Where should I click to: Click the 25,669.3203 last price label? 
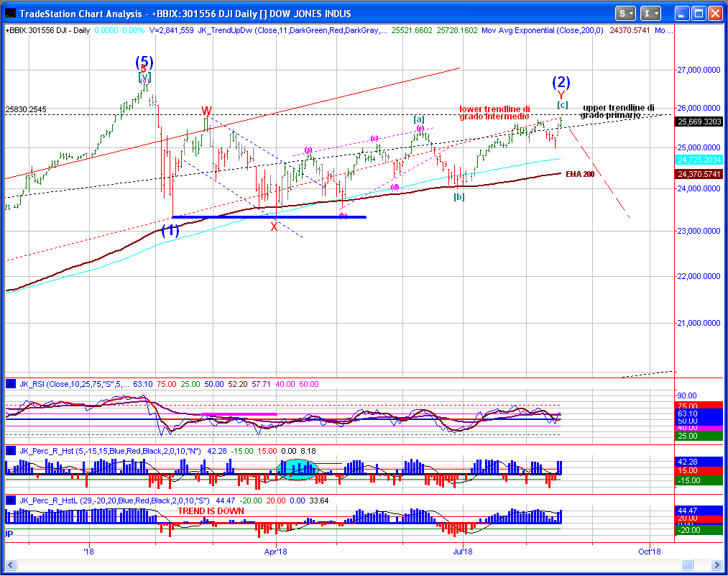tap(699, 122)
